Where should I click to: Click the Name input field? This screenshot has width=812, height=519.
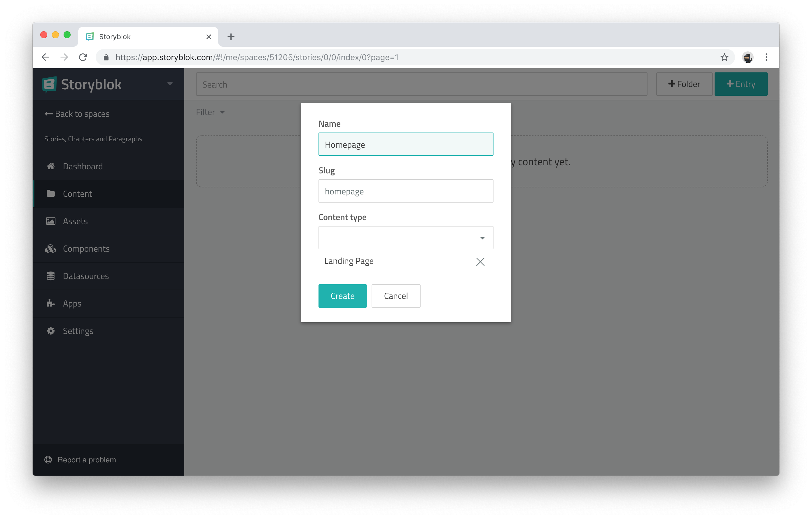(x=406, y=144)
